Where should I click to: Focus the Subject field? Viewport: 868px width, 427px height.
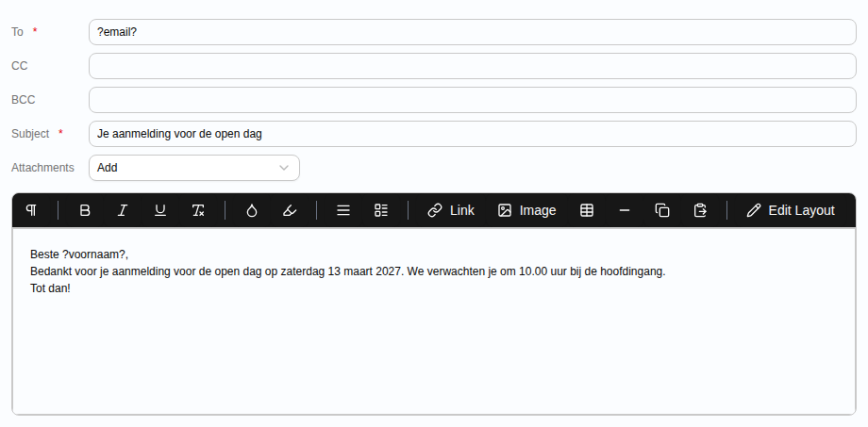(x=472, y=134)
